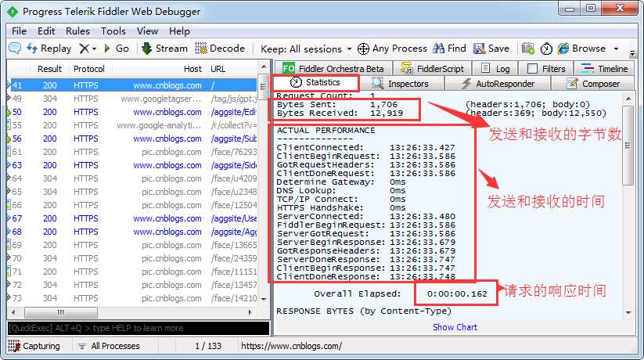
Task: Switch to the Timeline tab
Action: tap(604, 69)
